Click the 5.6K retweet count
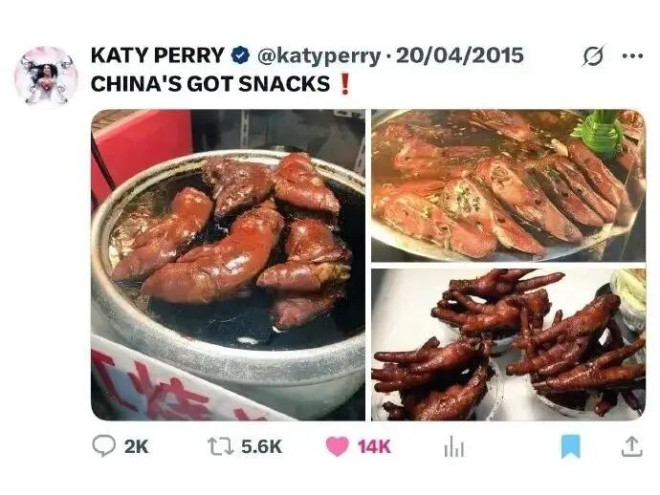 [x=261, y=447]
